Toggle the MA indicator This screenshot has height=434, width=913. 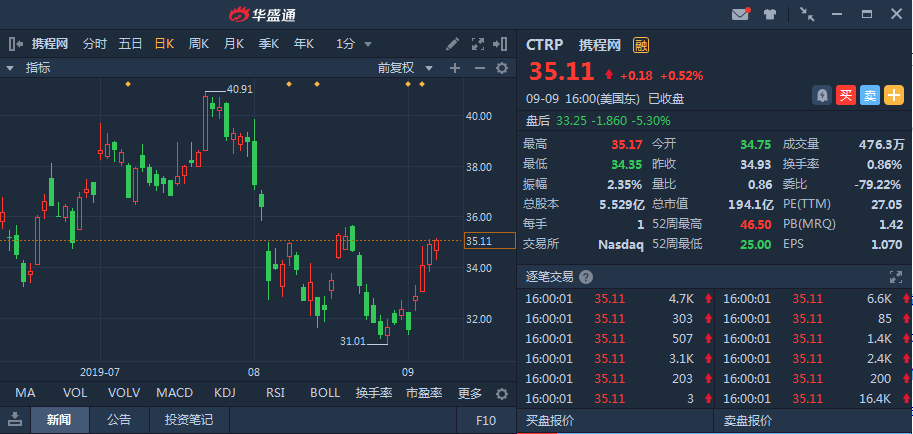click(x=25, y=393)
